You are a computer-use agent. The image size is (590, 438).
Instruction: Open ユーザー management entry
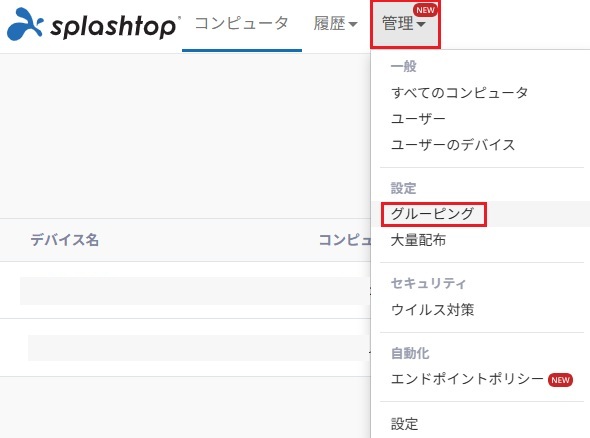point(418,119)
